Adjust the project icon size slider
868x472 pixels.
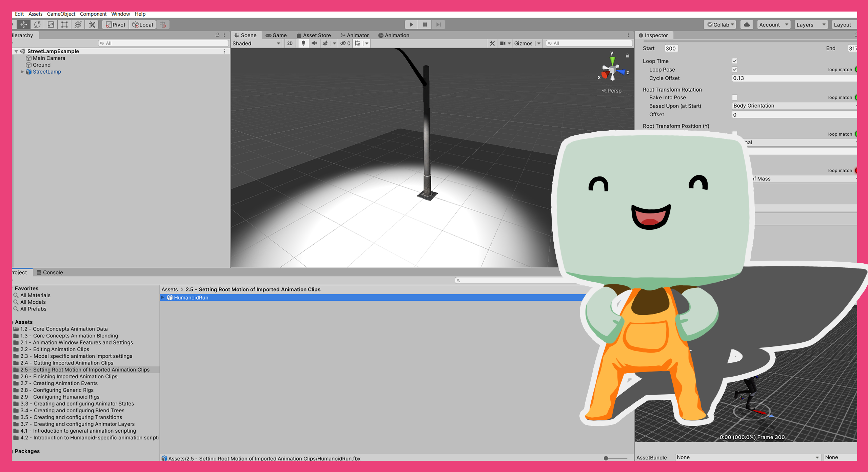click(x=606, y=458)
